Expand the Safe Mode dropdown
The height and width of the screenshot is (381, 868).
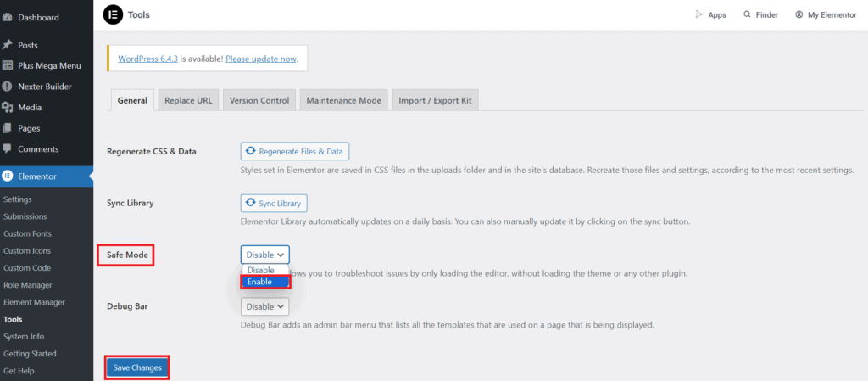click(264, 254)
